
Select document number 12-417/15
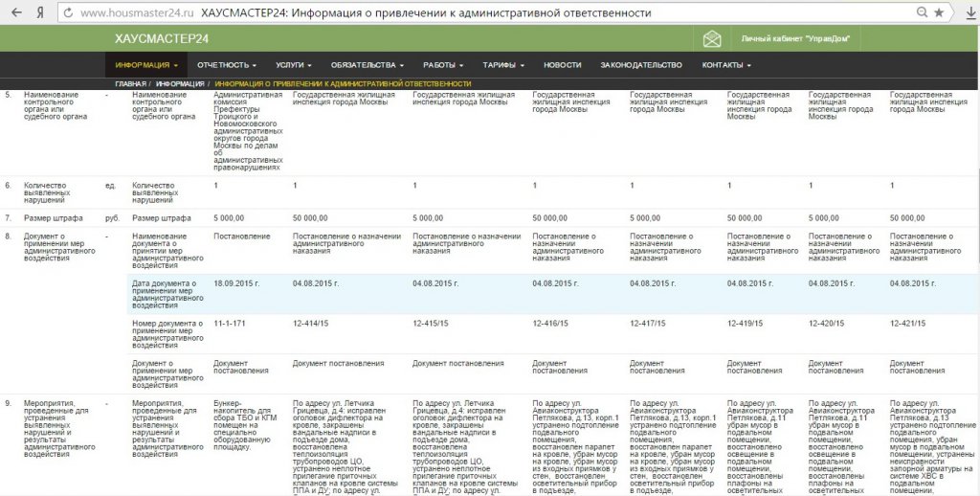(648, 324)
